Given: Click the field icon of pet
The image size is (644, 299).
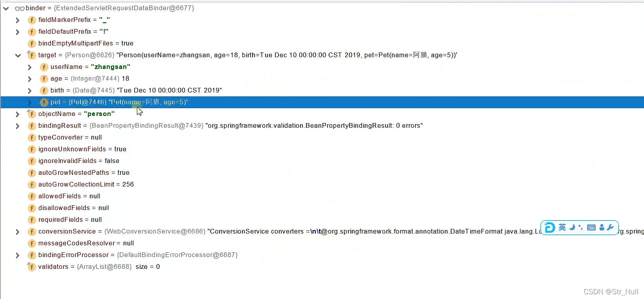Looking at the screenshot, I should (44, 102).
